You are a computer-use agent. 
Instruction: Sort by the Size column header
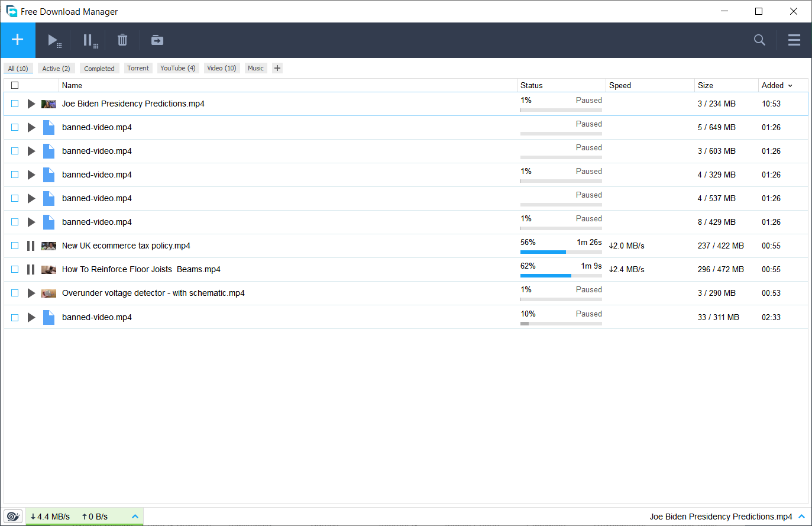(x=726, y=85)
